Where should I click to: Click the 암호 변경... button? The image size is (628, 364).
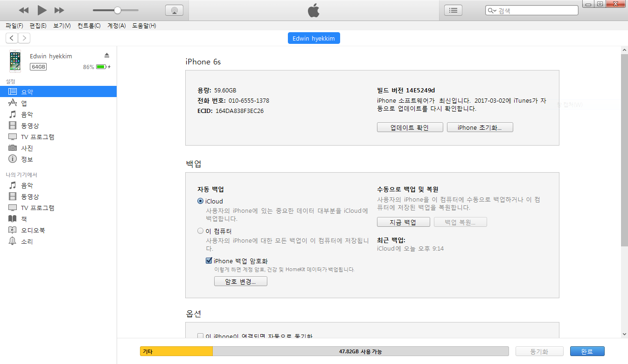[x=240, y=281]
